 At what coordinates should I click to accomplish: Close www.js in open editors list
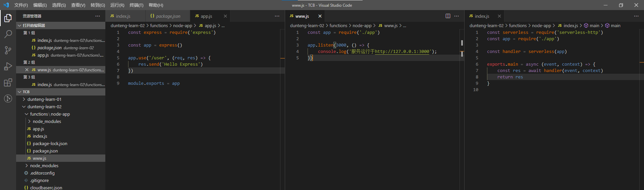[27, 70]
